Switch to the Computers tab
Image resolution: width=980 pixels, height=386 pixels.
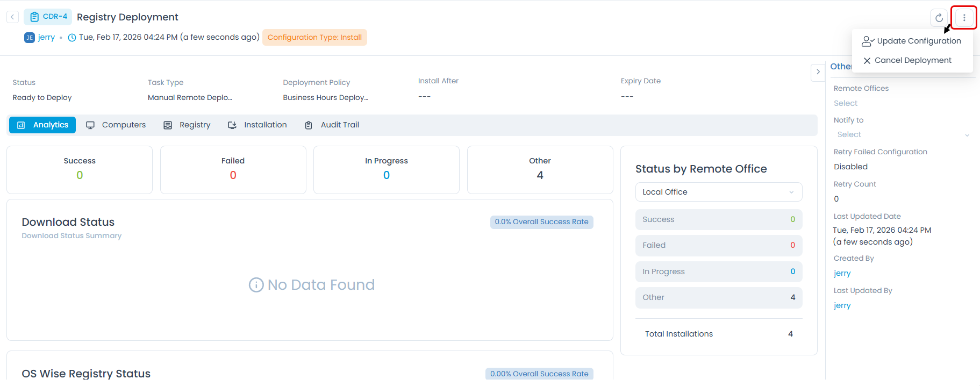click(116, 125)
